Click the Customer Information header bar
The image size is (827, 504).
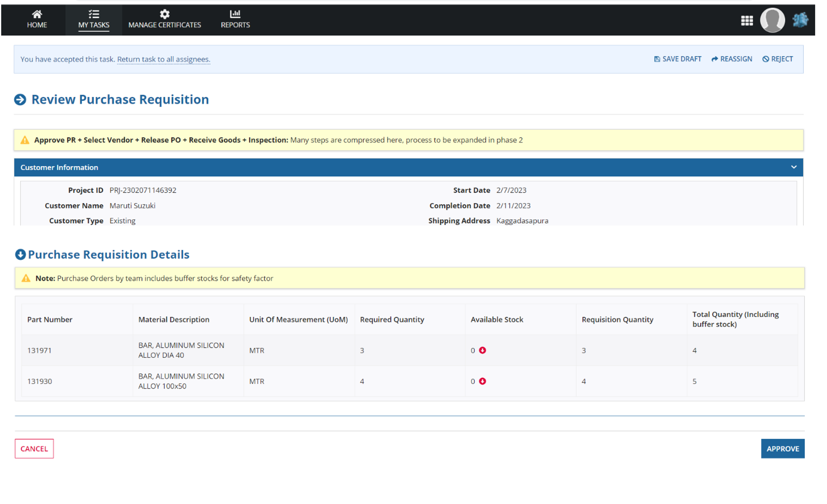[x=409, y=167]
